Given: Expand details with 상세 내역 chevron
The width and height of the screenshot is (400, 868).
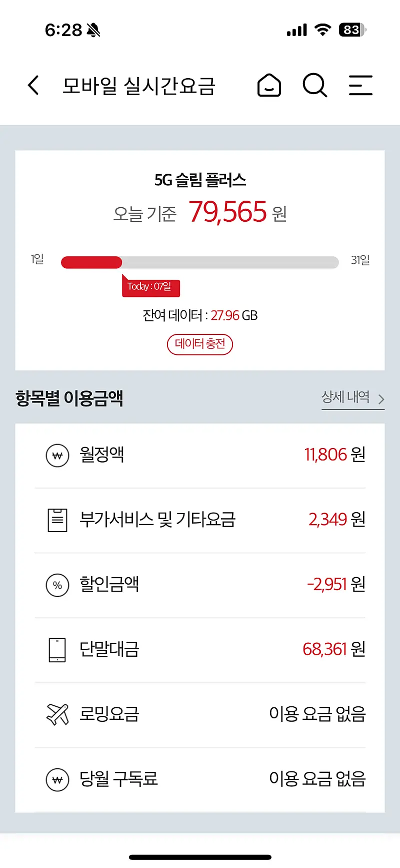Looking at the screenshot, I should point(381,399).
